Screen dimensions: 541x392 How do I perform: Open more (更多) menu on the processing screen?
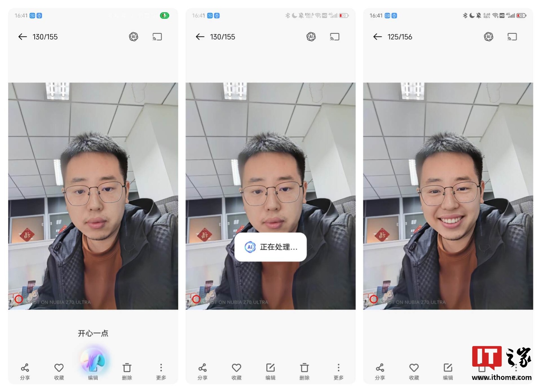tap(338, 371)
